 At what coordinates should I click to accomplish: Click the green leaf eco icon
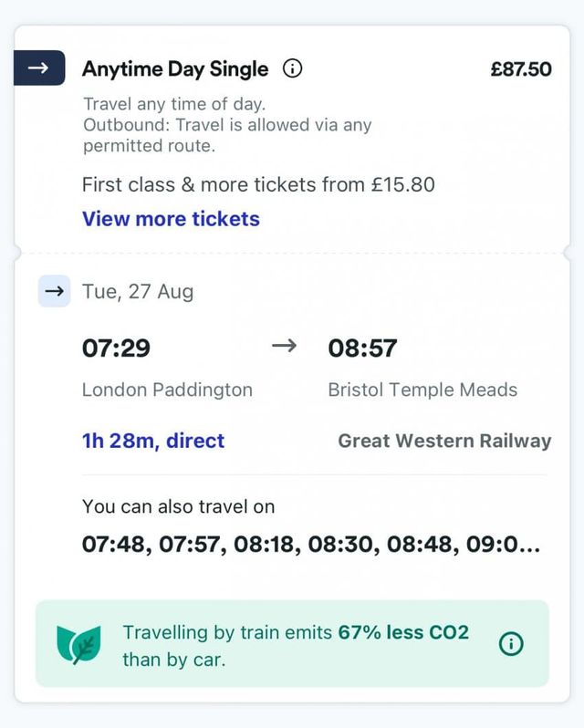tap(78, 643)
